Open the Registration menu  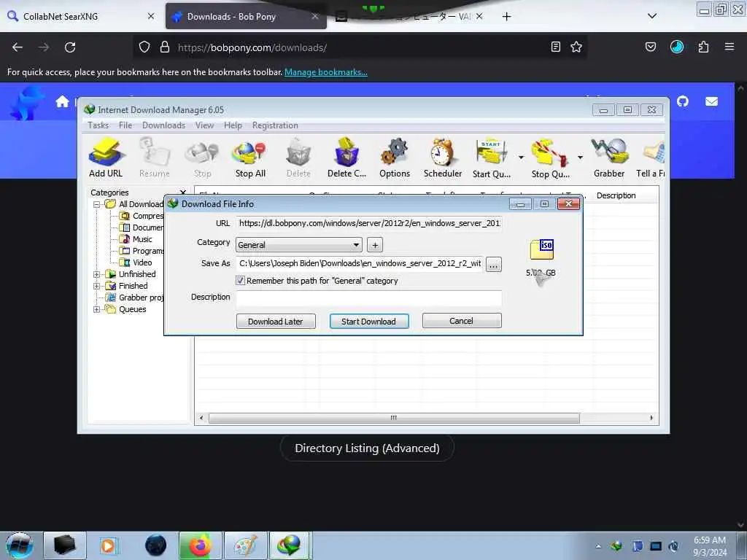pyautogui.click(x=275, y=125)
